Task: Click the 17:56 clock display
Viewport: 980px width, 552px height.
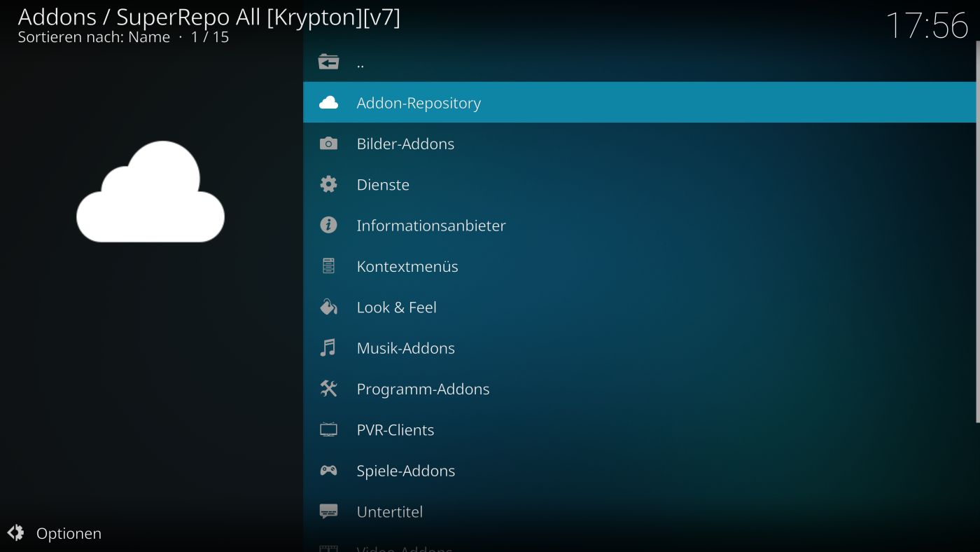Action: pyautogui.click(x=927, y=25)
